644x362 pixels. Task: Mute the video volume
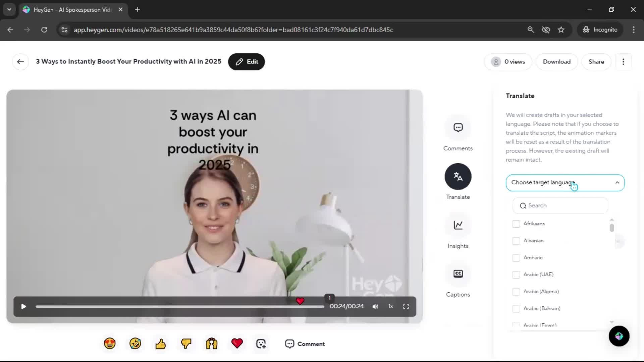pyautogui.click(x=375, y=306)
